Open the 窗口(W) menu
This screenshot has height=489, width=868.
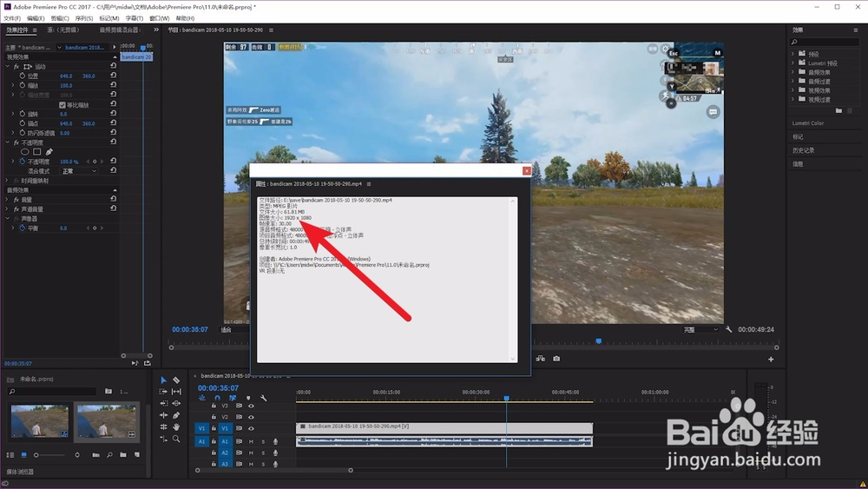point(160,18)
